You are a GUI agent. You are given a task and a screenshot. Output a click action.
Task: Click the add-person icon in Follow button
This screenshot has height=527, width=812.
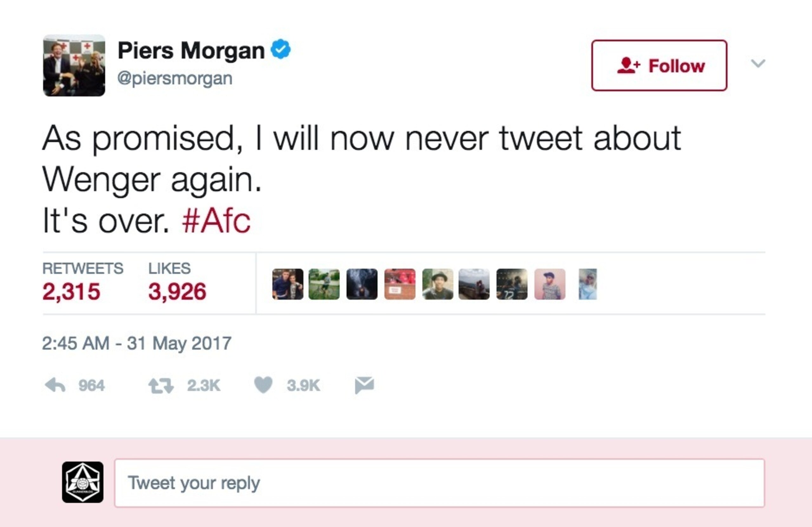[628, 66]
